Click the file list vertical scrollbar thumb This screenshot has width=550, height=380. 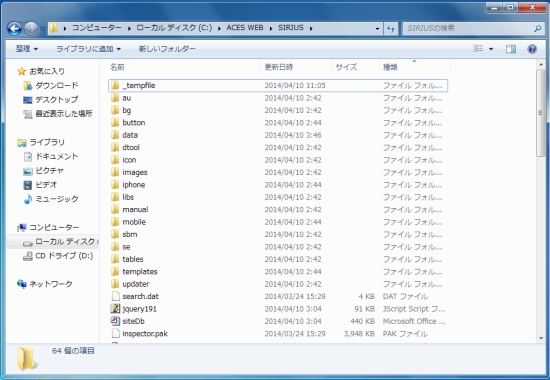pyautogui.click(x=540, y=113)
